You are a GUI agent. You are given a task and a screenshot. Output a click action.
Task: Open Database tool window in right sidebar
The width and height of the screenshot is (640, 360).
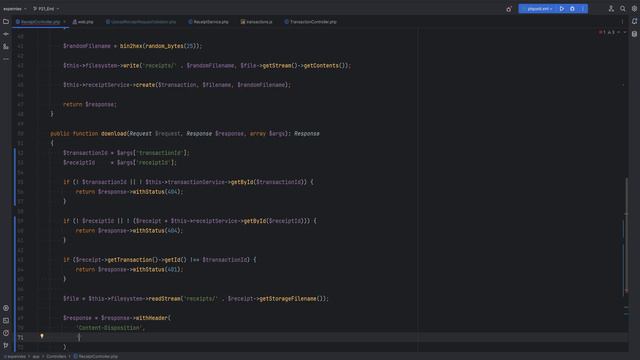tap(634, 34)
